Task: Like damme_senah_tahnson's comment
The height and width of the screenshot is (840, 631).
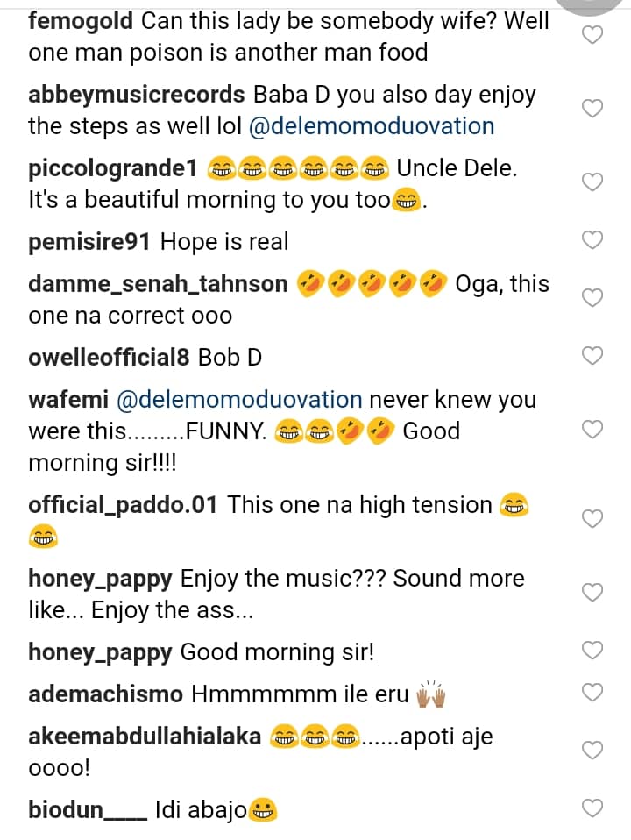Action: coord(593,298)
